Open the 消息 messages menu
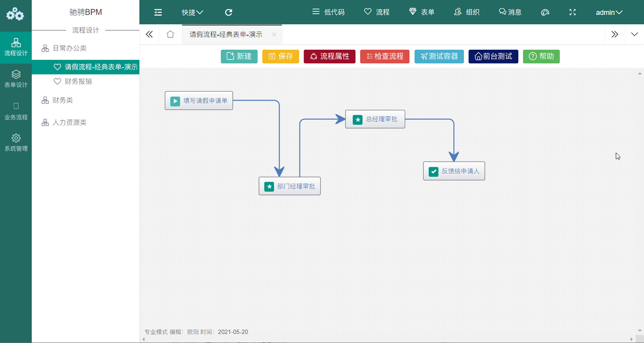Screen dimensions: 644x343 click(x=510, y=12)
